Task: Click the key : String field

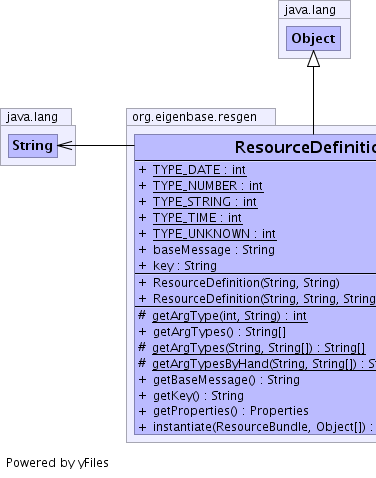Action: pyautogui.click(x=185, y=266)
